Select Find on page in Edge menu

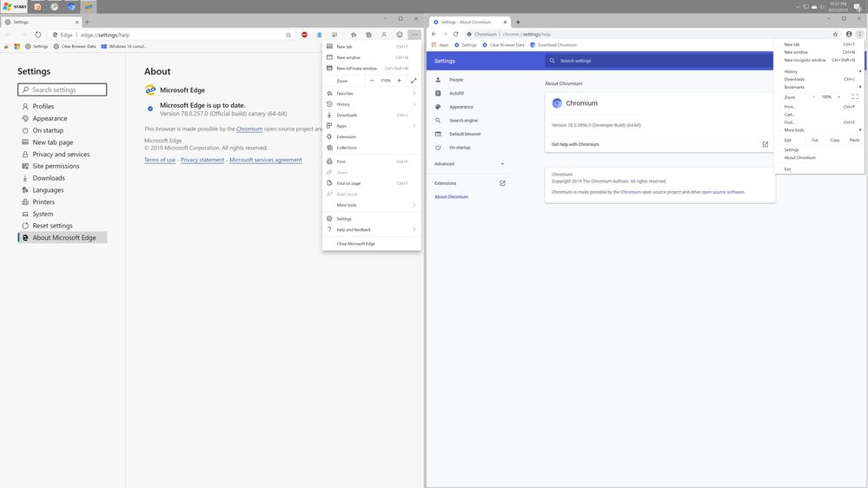(x=372, y=183)
